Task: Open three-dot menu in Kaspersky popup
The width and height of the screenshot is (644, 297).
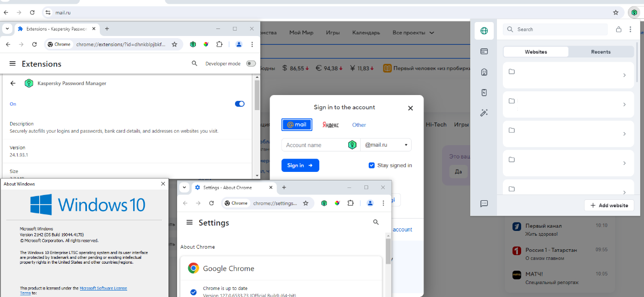Action: click(x=631, y=30)
